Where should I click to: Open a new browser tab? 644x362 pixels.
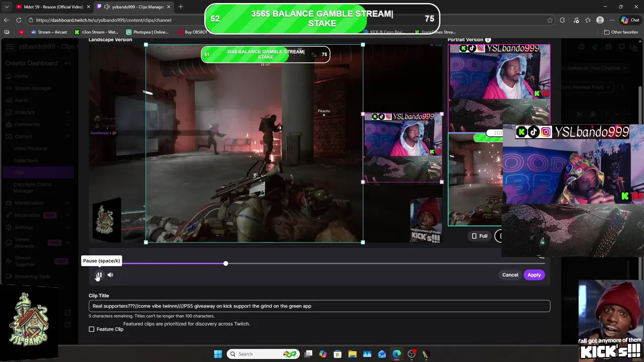pyautogui.click(x=181, y=7)
